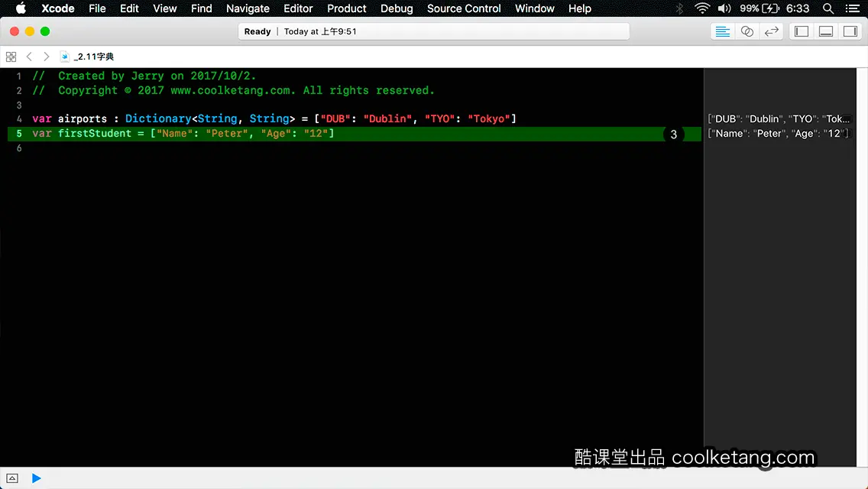Toggle the debug area panel
This screenshot has width=868, height=489.
pos(826,31)
